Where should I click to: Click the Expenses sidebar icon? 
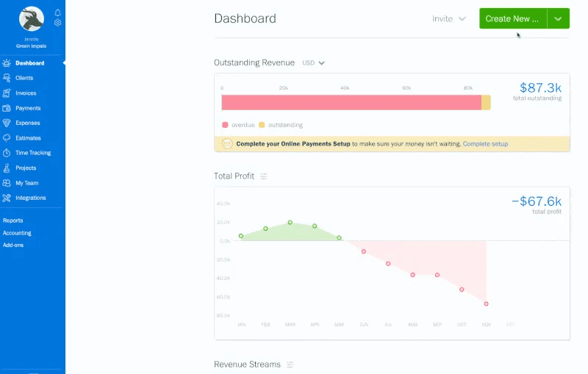7,123
